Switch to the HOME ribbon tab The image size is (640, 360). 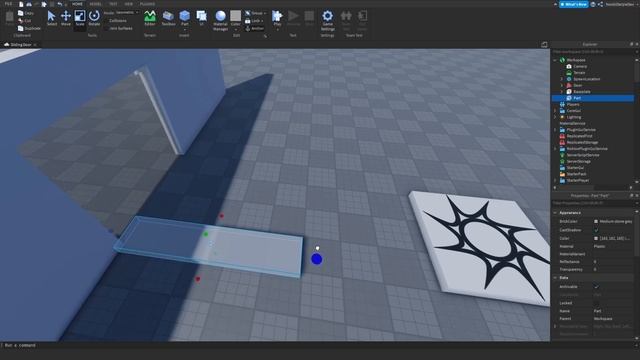[x=77, y=4]
